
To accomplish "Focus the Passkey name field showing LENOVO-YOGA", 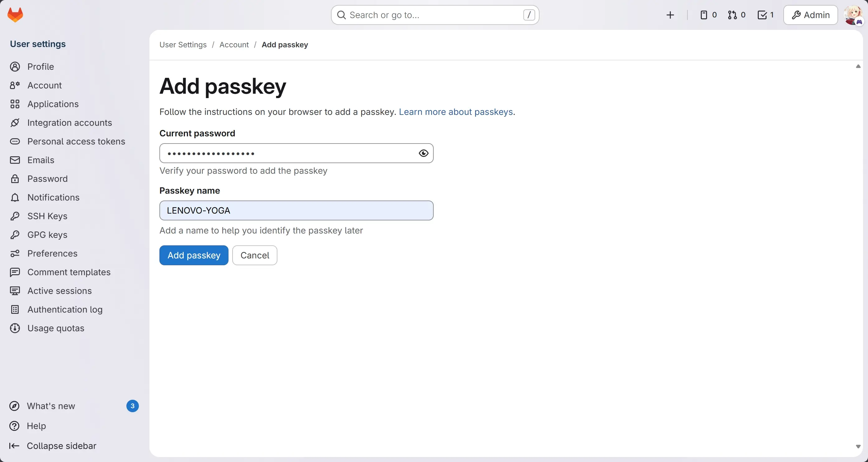I will (296, 210).
